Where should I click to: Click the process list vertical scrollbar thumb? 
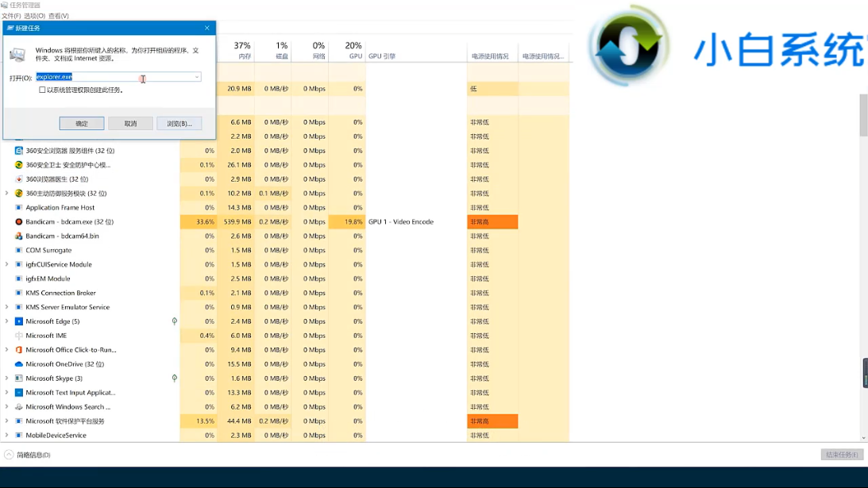tap(863, 115)
